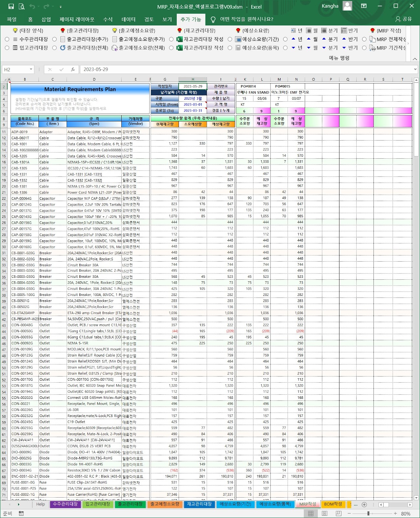
Task: Switch to the 페이지 레이아웃 ribbon tab
Action: (77, 19)
